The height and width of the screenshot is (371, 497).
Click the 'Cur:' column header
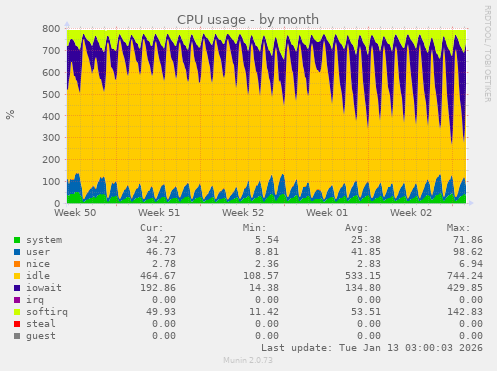tap(152, 228)
